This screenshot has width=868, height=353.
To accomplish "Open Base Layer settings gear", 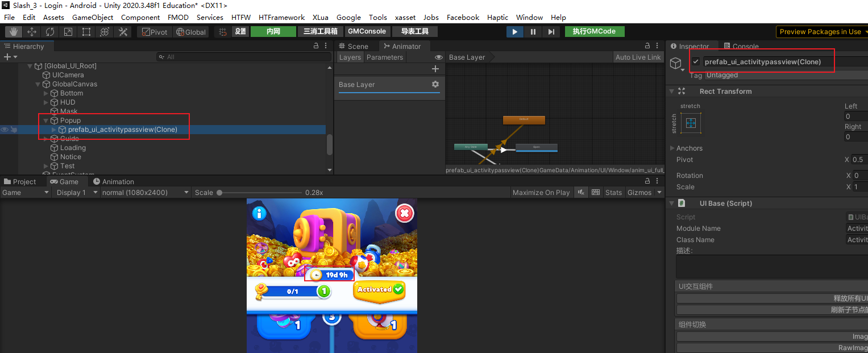I will 435,84.
